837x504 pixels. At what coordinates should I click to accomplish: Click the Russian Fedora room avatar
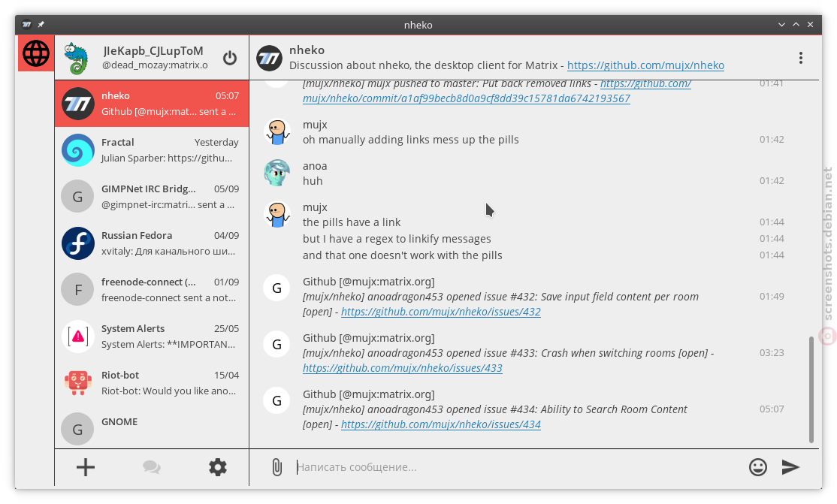(78, 243)
